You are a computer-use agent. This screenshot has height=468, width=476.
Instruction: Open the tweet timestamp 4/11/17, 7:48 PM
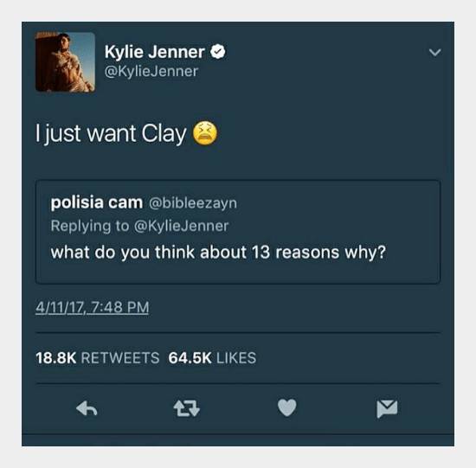point(93,307)
